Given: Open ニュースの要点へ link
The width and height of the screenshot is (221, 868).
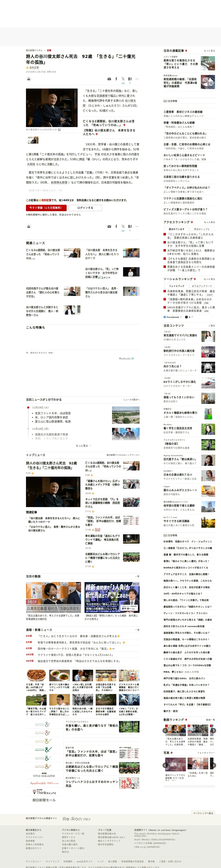Looking at the screenshot, I should tap(131, 400).
